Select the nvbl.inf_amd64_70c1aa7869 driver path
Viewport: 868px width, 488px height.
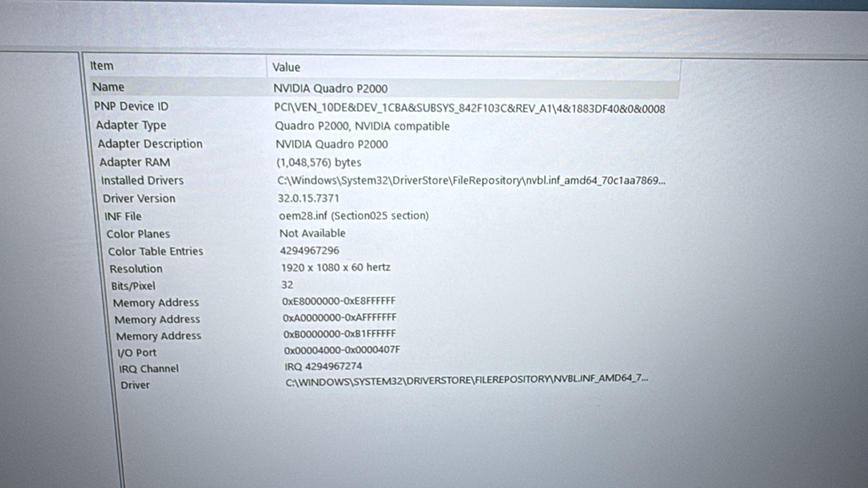471,181
